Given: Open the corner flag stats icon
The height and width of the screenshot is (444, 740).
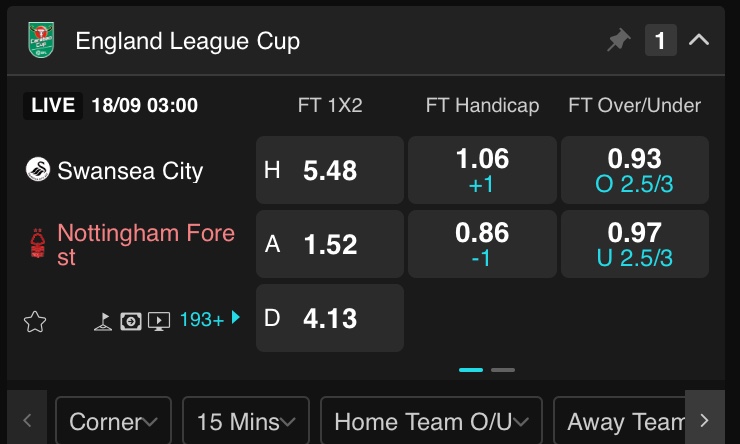Looking at the screenshot, I should [x=103, y=321].
